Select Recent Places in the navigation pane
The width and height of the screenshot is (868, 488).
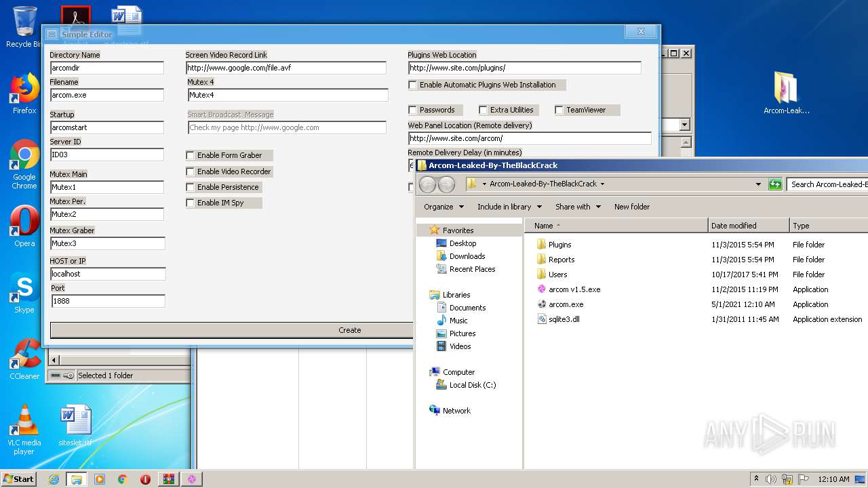click(x=472, y=269)
